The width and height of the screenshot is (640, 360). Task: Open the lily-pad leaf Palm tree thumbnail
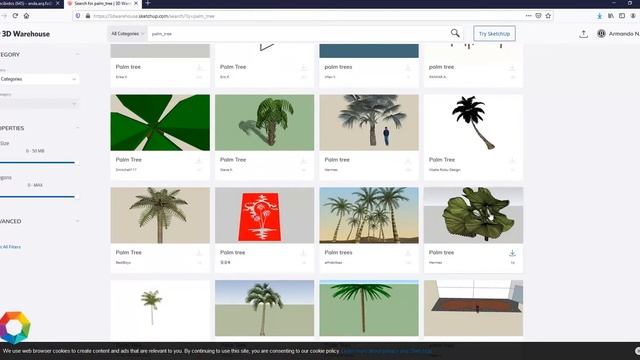click(x=473, y=215)
